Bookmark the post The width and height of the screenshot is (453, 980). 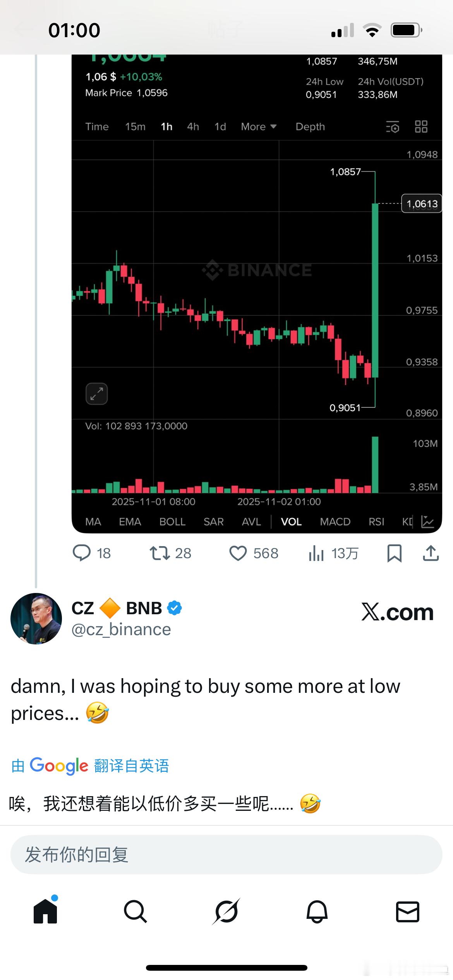pos(394,553)
